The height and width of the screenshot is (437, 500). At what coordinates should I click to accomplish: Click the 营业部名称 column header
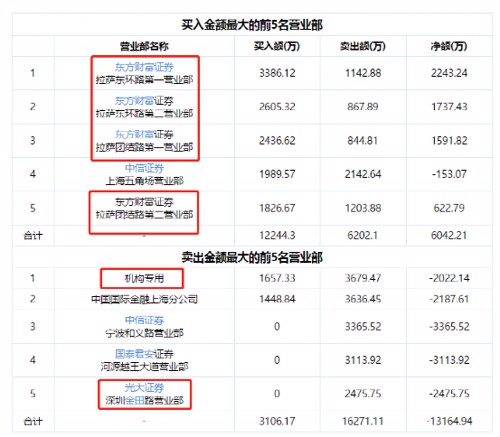click(144, 46)
